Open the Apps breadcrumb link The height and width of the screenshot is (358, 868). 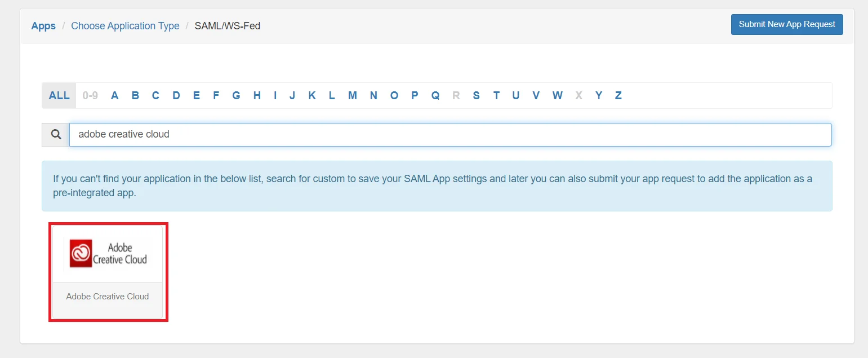click(x=43, y=26)
